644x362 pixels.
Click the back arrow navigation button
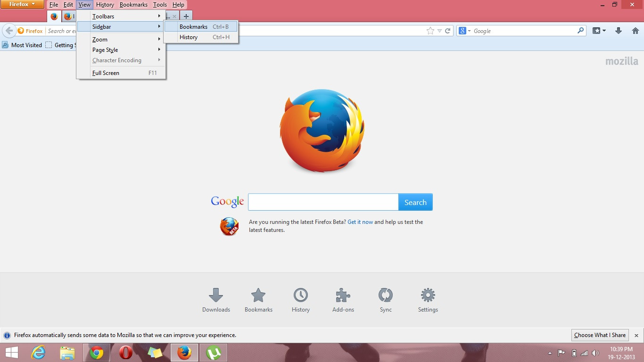[x=9, y=31]
